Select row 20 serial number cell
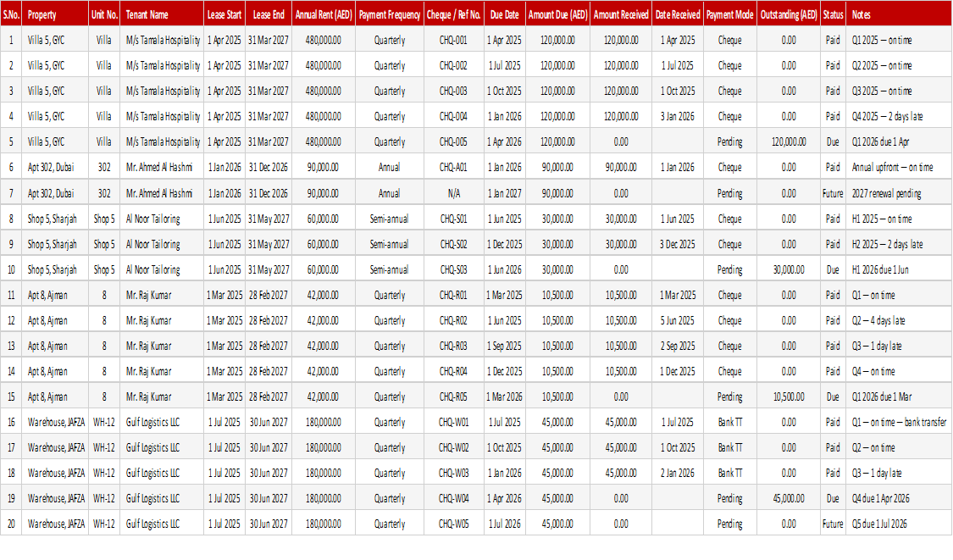 coord(11,524)
